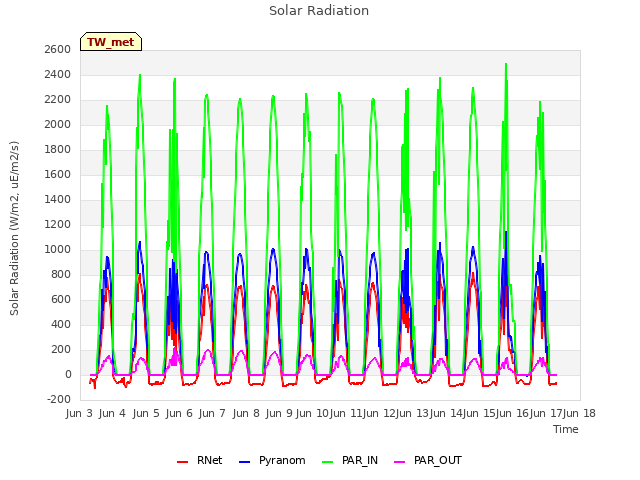This screenshot has width=640, height=480.
Task: Click the 1800 y-axis tick label
Action: pos(58,149)
